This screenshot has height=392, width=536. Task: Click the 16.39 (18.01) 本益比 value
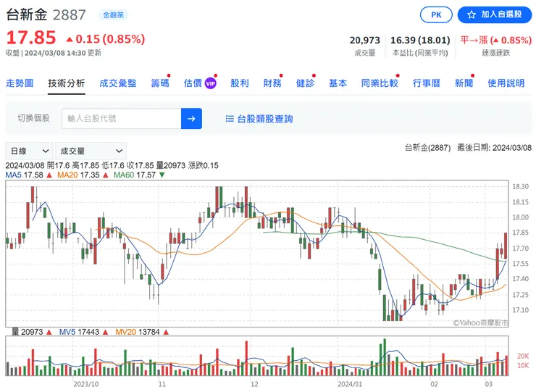[x=420, y=41]
